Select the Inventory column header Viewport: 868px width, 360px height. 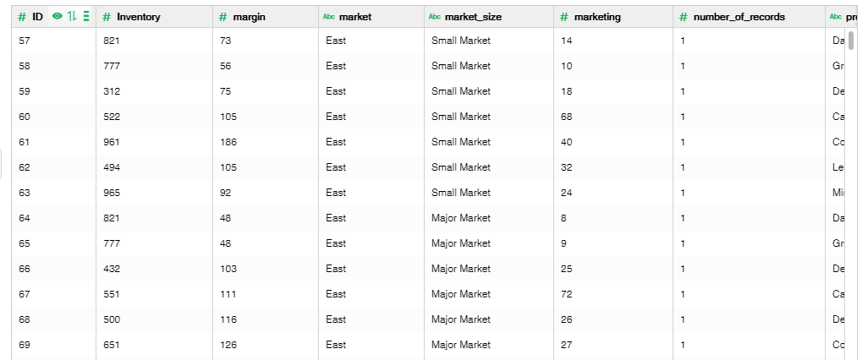155,17
